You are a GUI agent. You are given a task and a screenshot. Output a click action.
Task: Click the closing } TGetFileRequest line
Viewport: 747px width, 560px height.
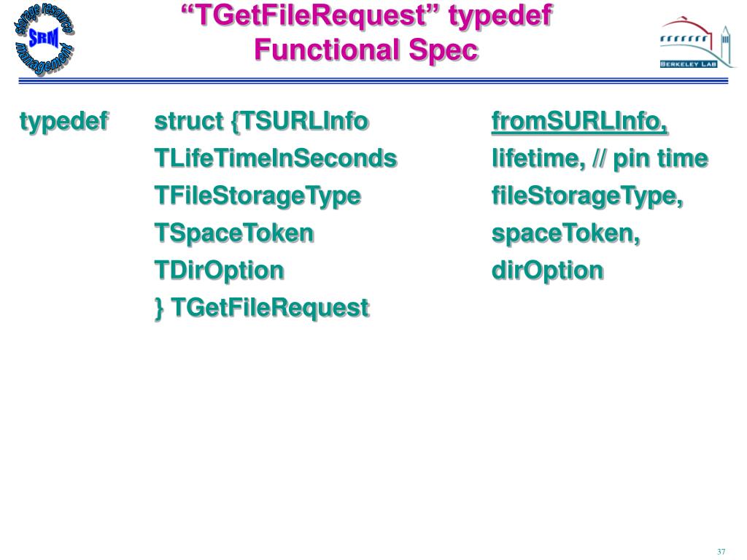[x=262, y=308]
